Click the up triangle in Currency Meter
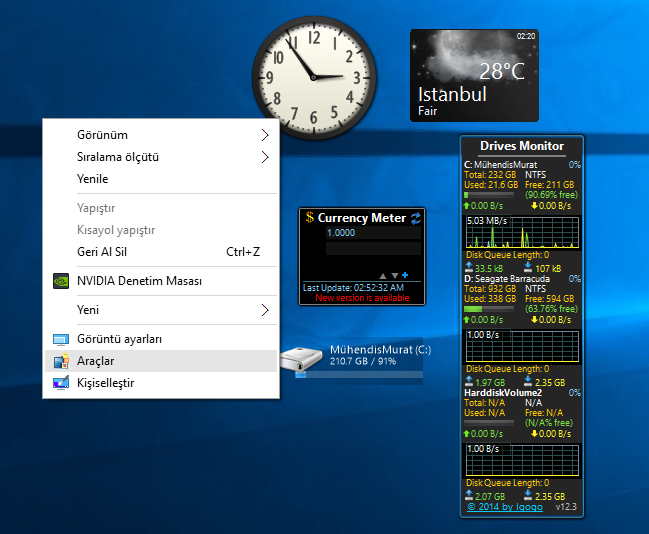The image size is (649, 534). point(383,276)
